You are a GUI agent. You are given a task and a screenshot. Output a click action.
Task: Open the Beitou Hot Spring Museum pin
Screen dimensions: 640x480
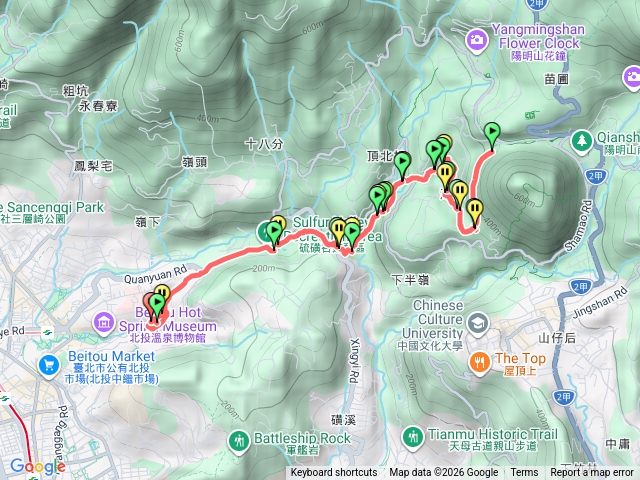[x=104, y=323]
